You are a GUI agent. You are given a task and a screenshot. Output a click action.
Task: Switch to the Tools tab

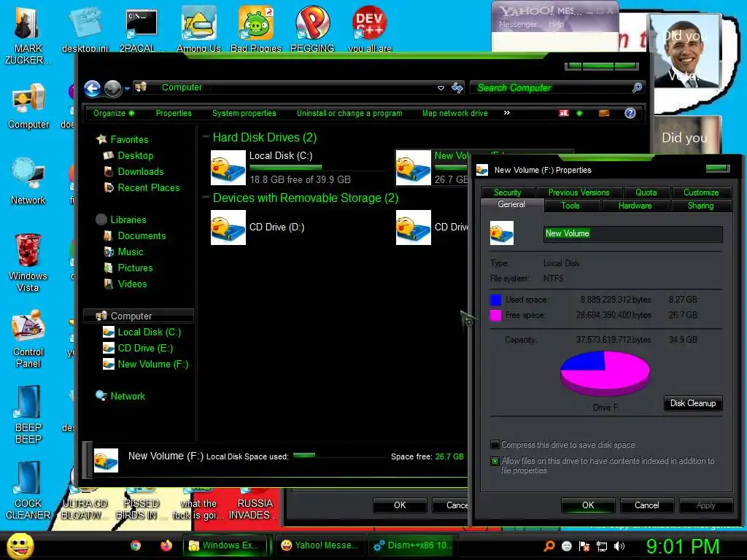570,206
